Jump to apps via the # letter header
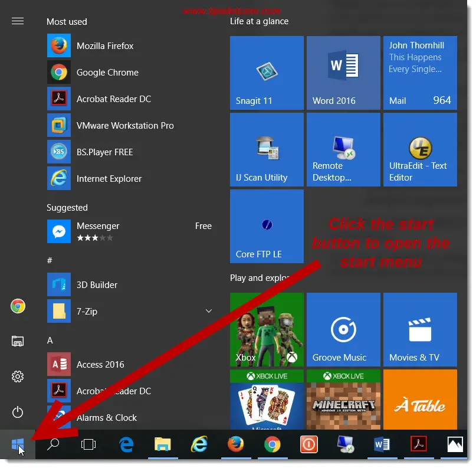 click(x=50, y=260)
